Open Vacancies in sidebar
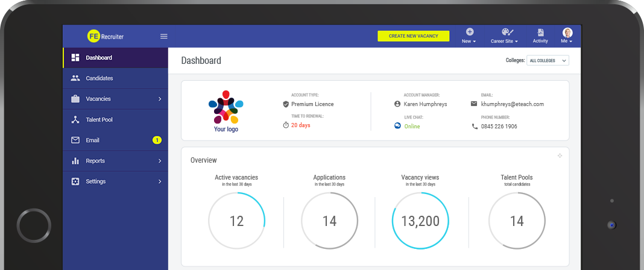The width and height of the screenshot is (644, 270). (115, 99)
